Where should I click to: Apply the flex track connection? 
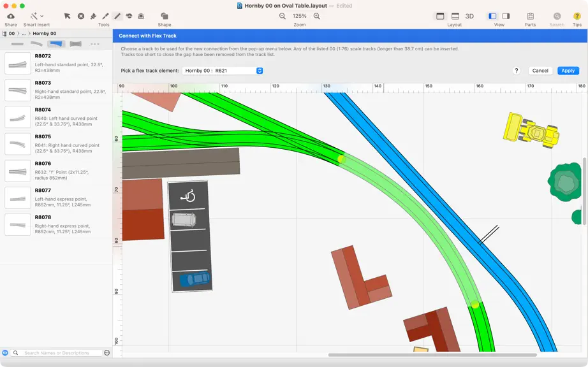568,70
